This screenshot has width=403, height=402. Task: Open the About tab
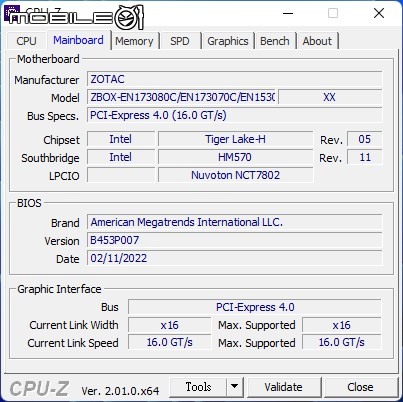[317, 41]
